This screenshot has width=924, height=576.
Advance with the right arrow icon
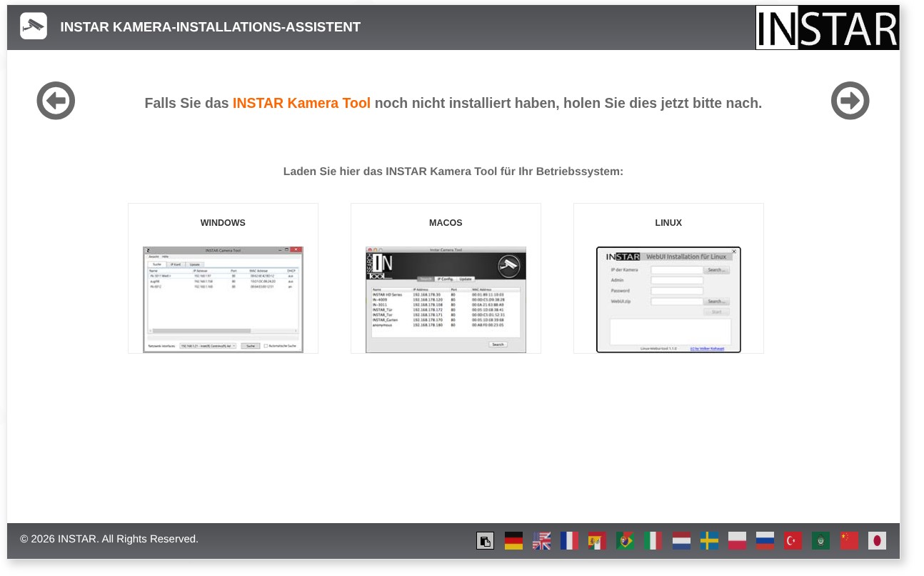(850, 101)
